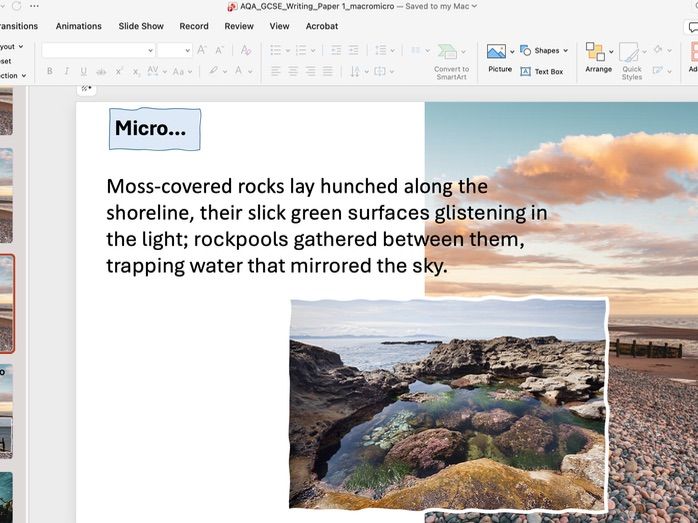Toggle Strikethrough formatting
The image size is (698, 523).
(x=101, y=71)
